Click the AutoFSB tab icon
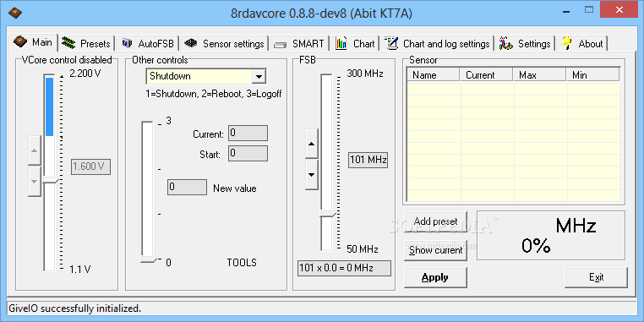 (127, 43)
